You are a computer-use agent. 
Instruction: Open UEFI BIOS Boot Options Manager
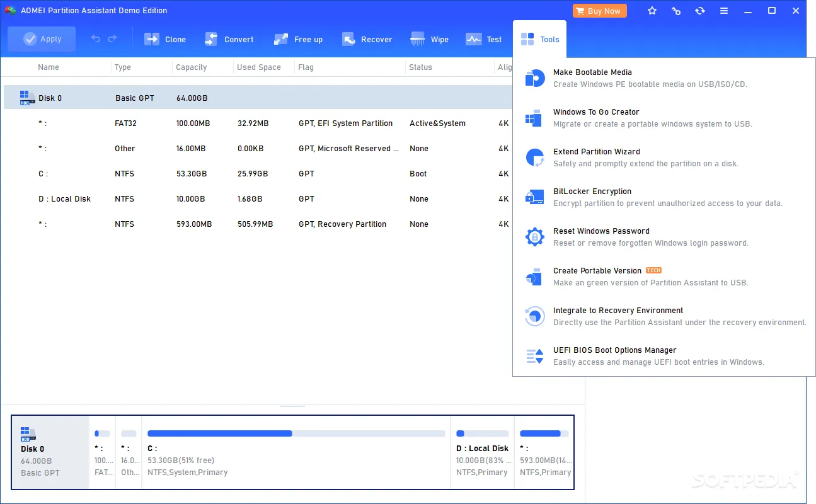tap(614, 350)
